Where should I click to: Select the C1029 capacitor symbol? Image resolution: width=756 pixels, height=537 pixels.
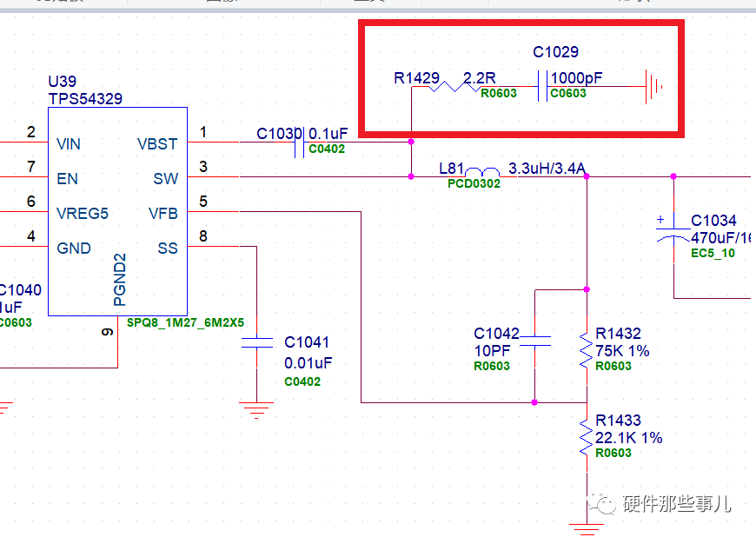(x=547, y=86)
